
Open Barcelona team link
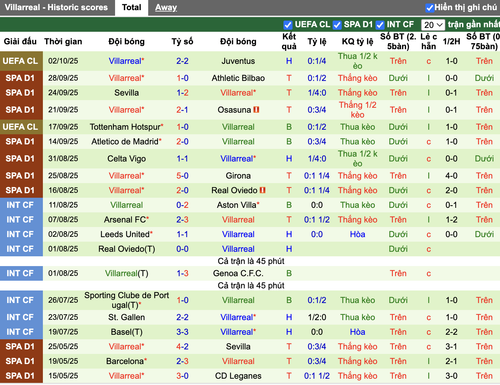(x=126, y=361)
